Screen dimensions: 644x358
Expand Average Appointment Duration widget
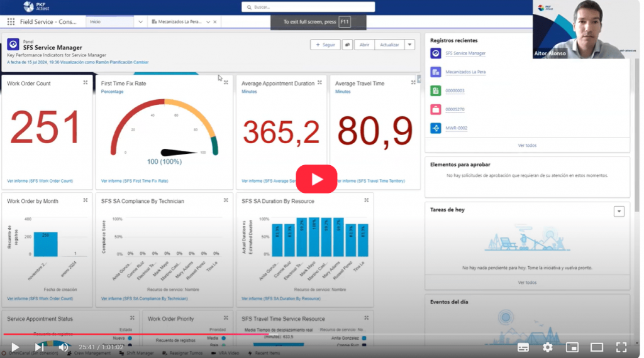coord(319,82)
